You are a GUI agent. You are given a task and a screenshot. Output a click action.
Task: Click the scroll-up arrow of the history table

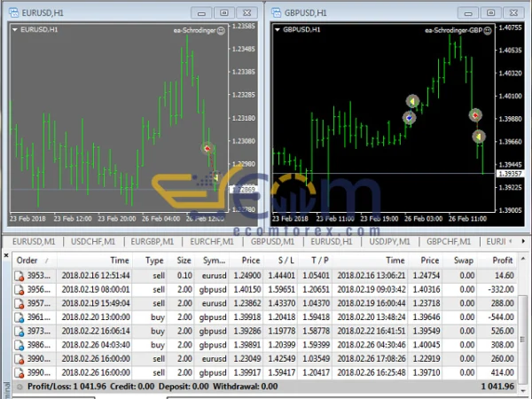(523, 258)
